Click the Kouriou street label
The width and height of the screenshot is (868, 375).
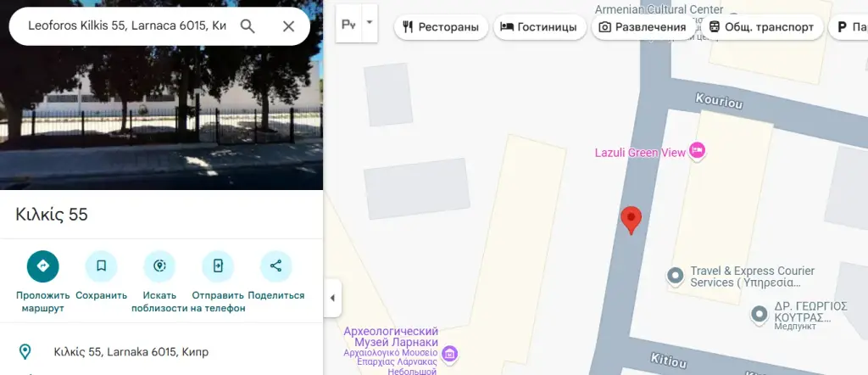coord(719,100)
